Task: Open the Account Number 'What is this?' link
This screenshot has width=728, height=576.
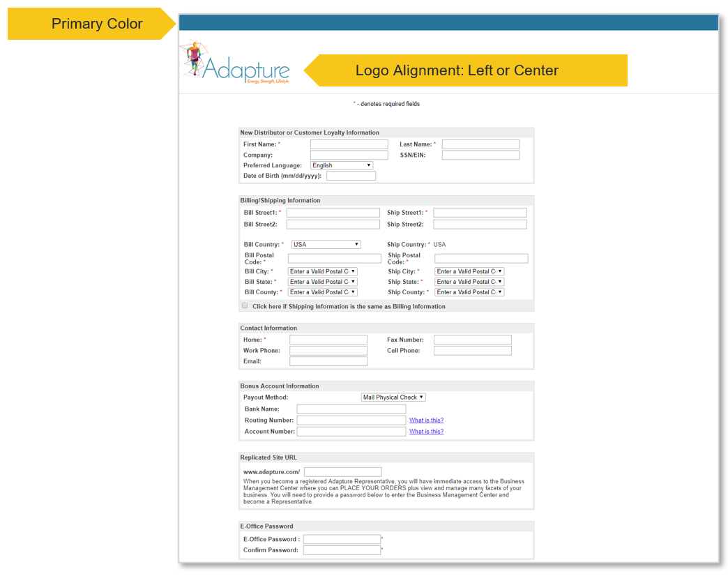Action: (x=426, y=432)
